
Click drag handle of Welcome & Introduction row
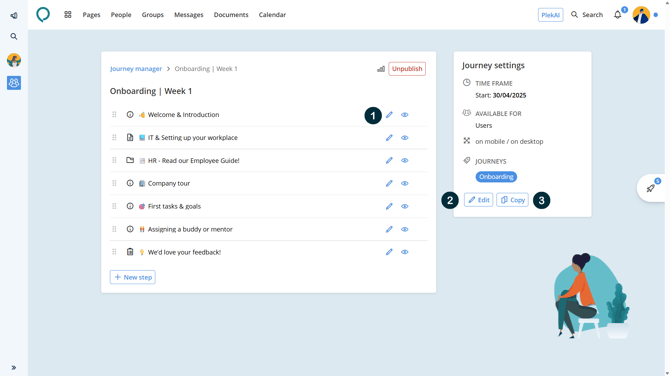point(114,115)
